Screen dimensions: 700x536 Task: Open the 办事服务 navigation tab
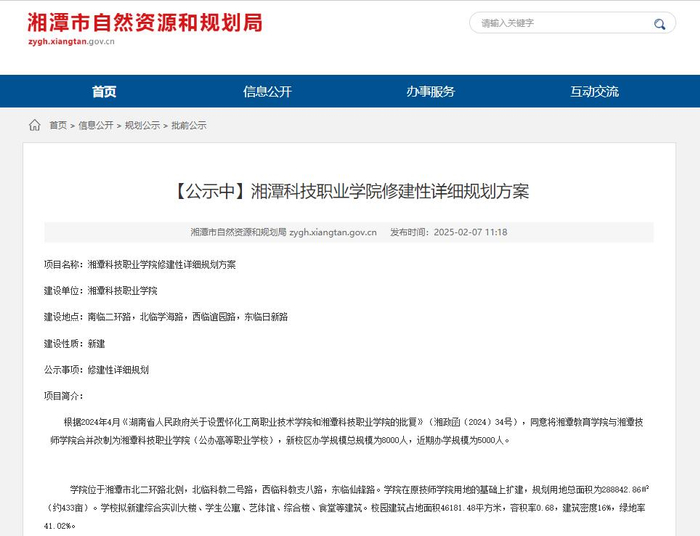[431, 91]
